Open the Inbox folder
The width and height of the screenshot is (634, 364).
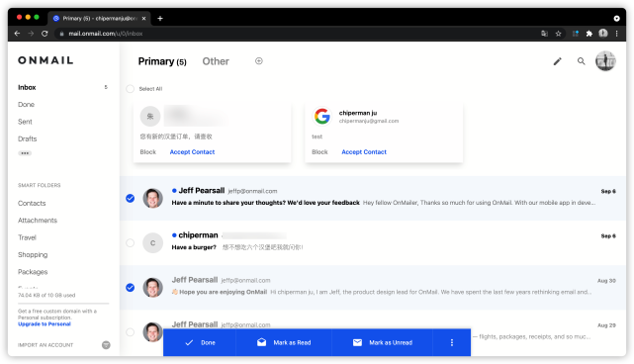coord(27,87)
